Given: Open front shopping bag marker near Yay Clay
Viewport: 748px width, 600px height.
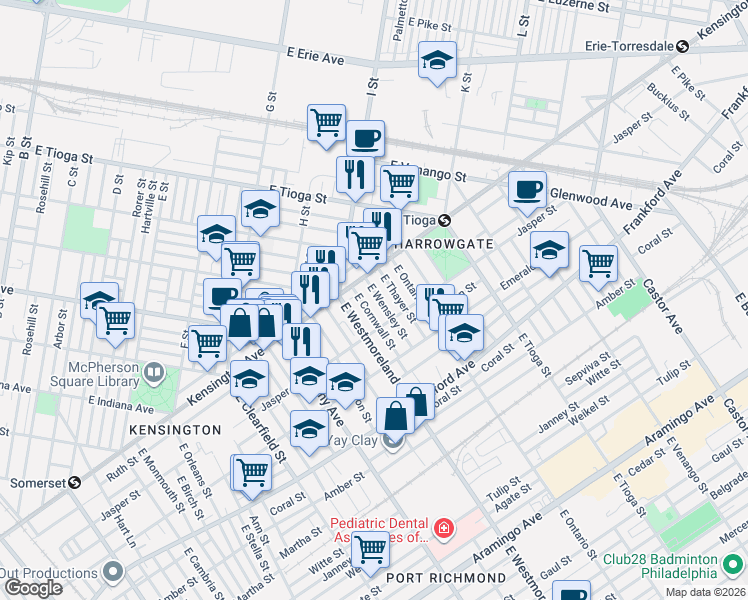Looking at the screenshot, I should 395,417.
